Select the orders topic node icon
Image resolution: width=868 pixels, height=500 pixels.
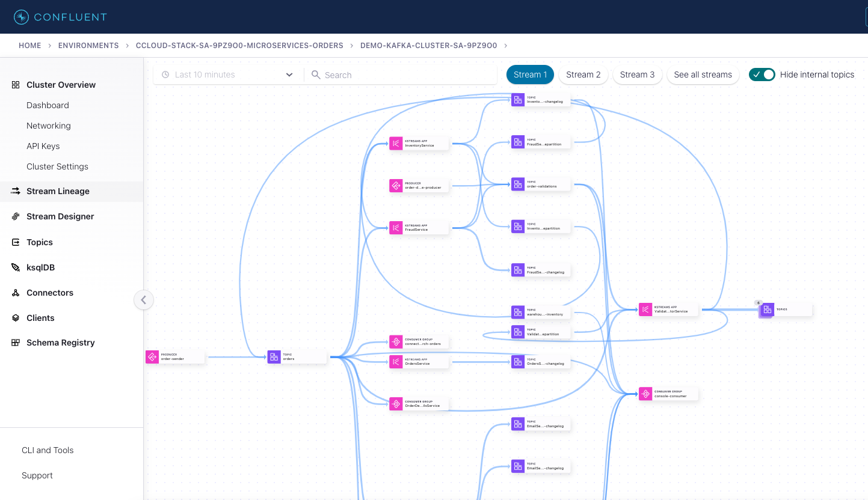tap(274, 357)
